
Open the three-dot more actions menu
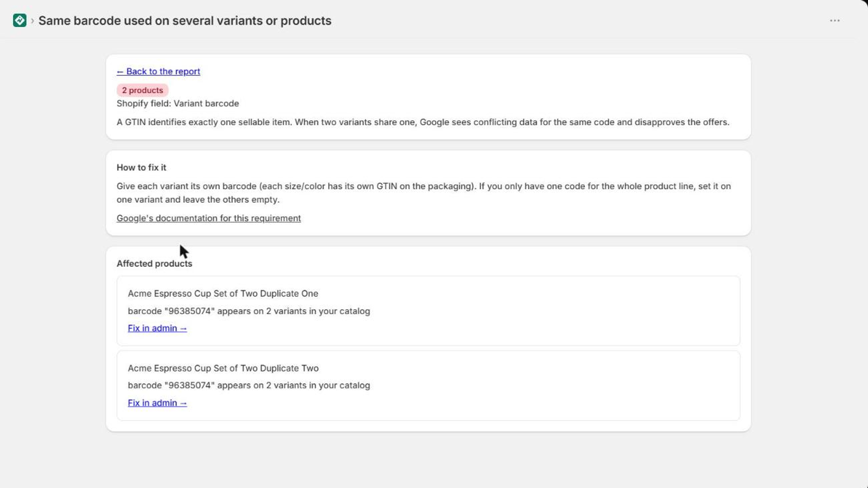pyautogui.click(x=835, y=21)
